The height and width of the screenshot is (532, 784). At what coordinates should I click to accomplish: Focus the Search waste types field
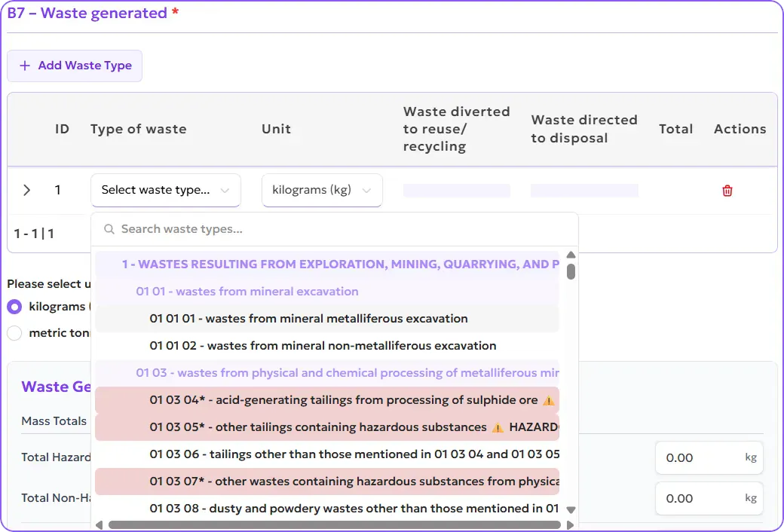pos(335,229)
